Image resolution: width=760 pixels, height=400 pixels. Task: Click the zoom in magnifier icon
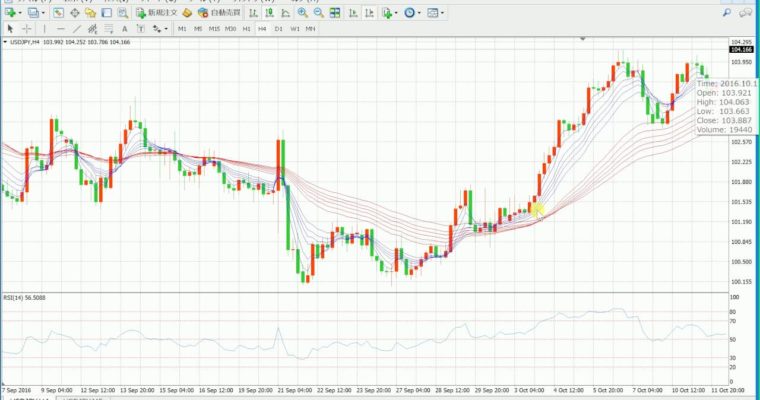pyautogui.click(x=303, y=14)
